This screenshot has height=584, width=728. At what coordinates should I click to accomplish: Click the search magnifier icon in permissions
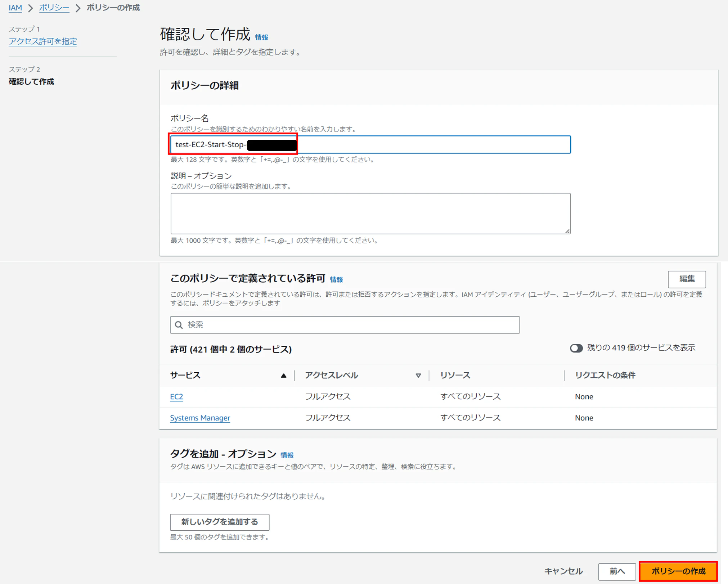click(179, 325)
